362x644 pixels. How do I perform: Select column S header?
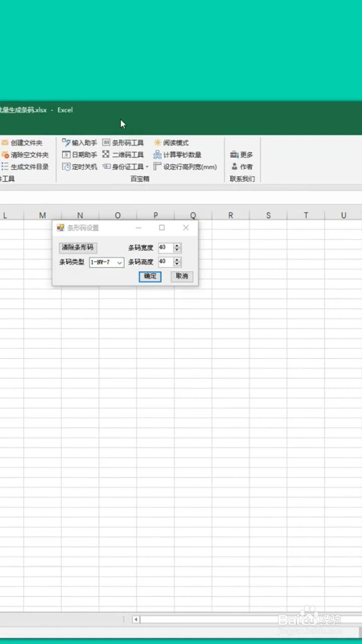pyautogui.click(x=268, y=215)
